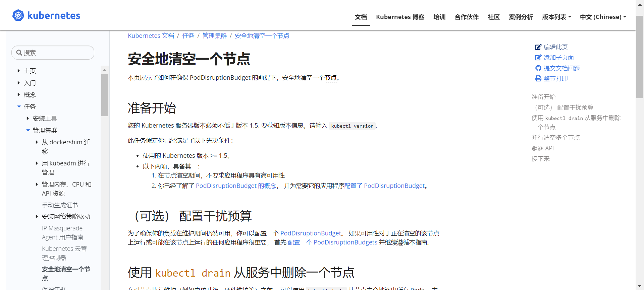Jump to 接下来 in contents
Image resolution: width=644 pixels, height=290 pixels.
pos(540,159)
